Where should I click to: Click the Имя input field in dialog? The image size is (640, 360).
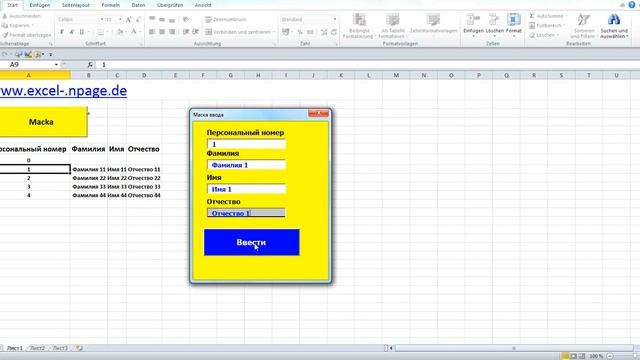pyautogui.click(x=247, y=189)
